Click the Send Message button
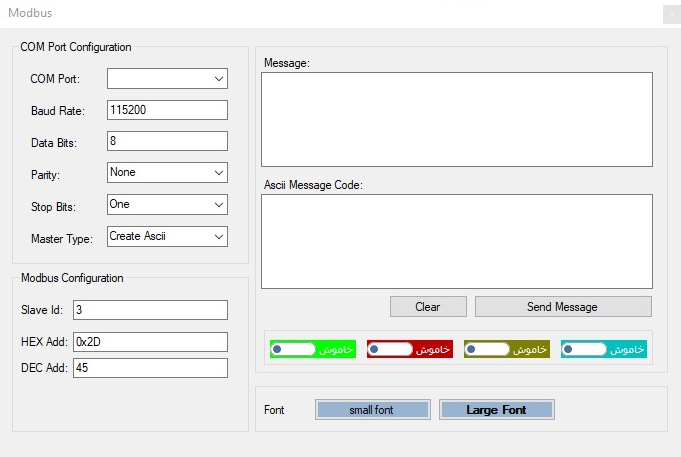This screenshot has width=681, height=457. click(563, 307)
